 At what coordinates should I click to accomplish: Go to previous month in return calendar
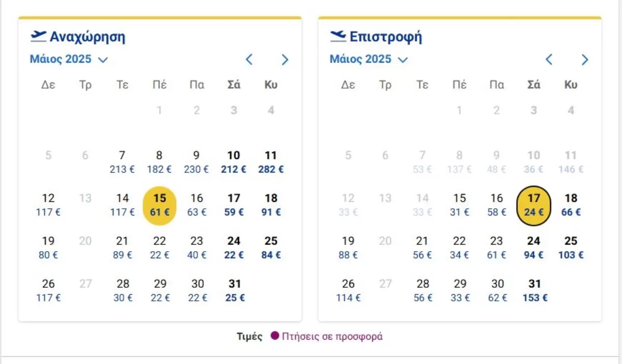click(x=549, y=60)
